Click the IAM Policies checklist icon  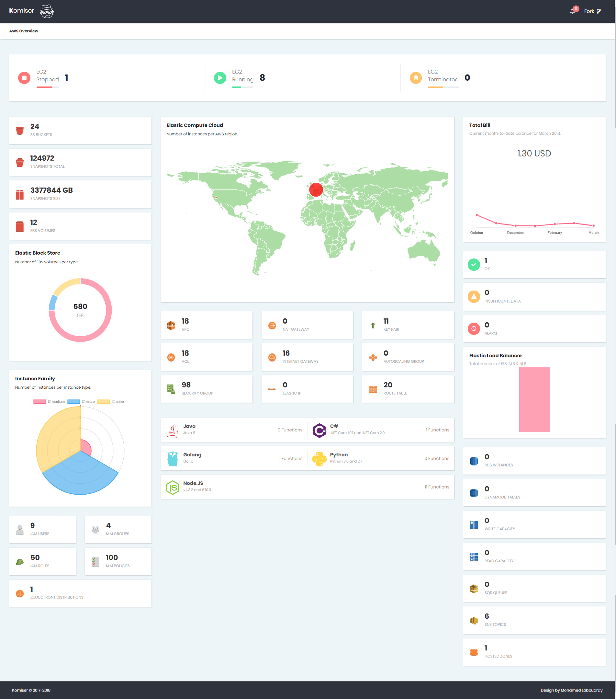click(95, 562)
